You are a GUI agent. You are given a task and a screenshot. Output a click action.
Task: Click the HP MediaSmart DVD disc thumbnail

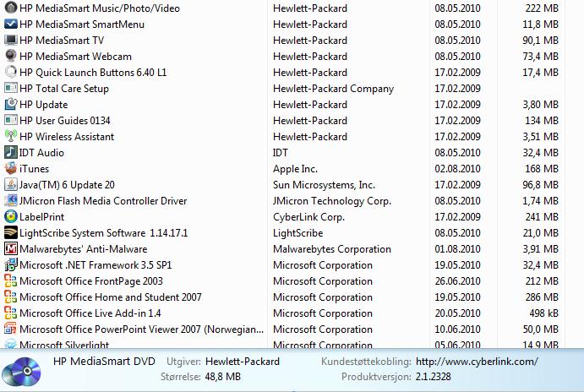pyautogui.click(x=22, y=371)
